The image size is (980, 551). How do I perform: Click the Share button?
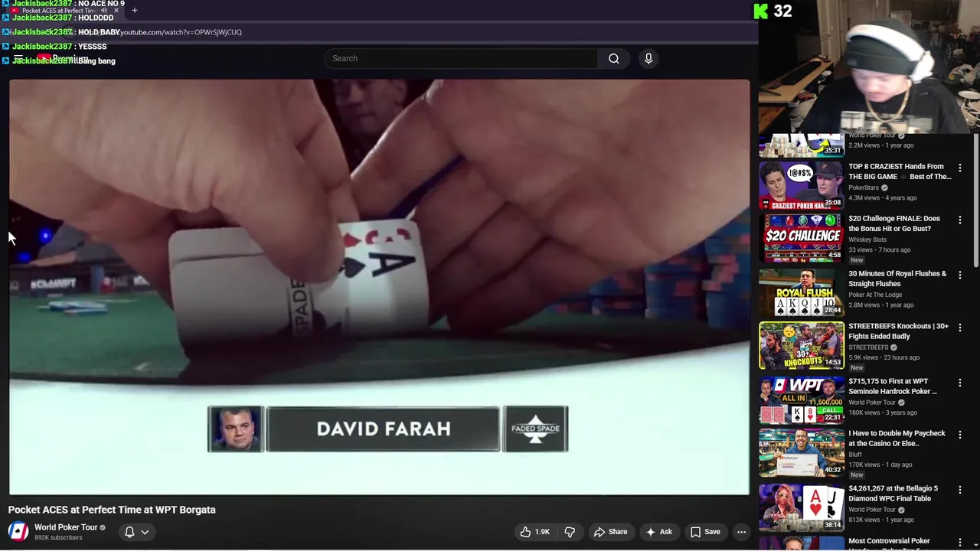click(x=610, y=532)
